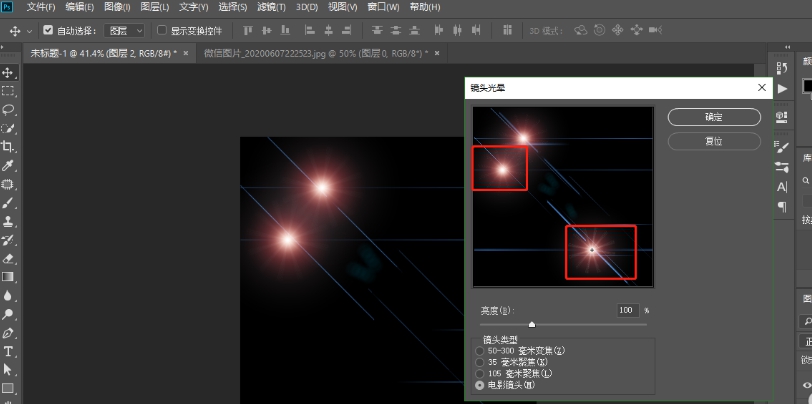
Task: Enable the 显示变换控件 checkbox
Action: tap(162, 30)
